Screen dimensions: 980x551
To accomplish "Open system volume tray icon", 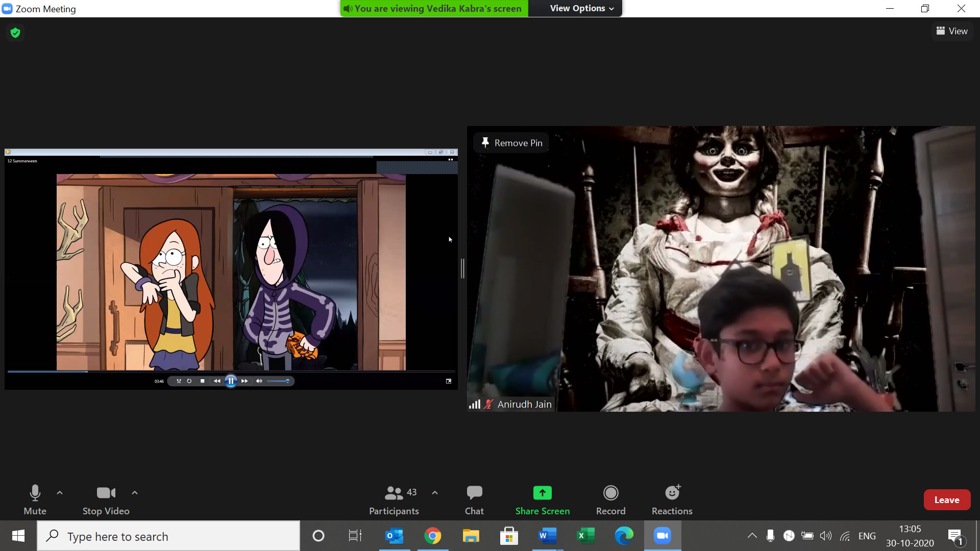I will point(825,536).
